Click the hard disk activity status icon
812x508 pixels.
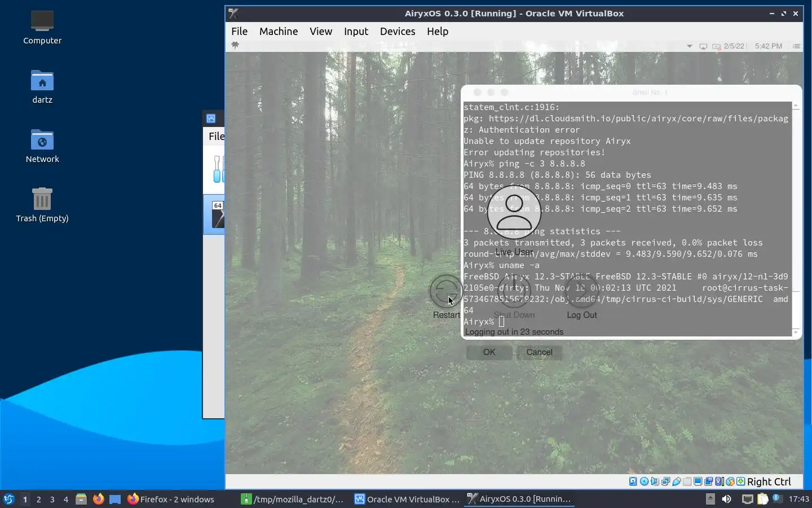633,481
